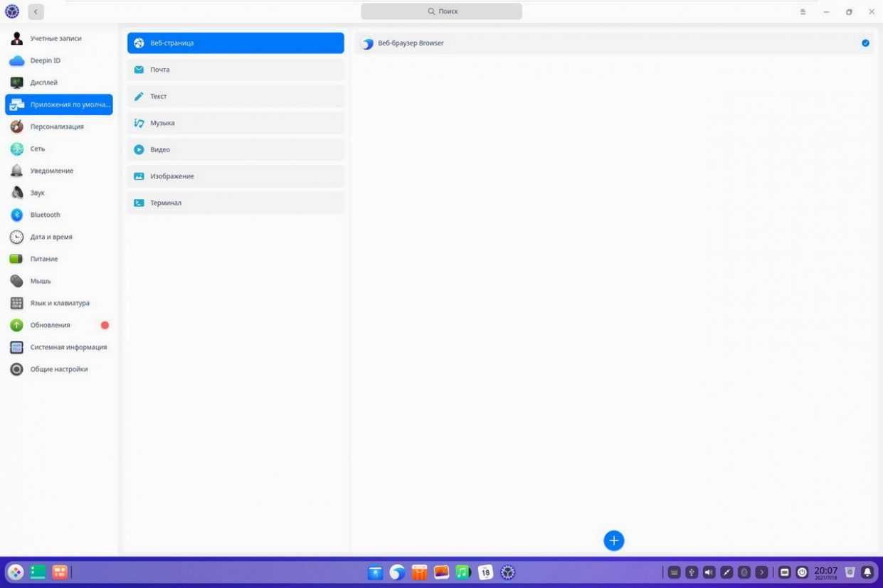883x588 pixels.
Task: Choose Веб-браузер Browser as default
Action: point(615,43)
